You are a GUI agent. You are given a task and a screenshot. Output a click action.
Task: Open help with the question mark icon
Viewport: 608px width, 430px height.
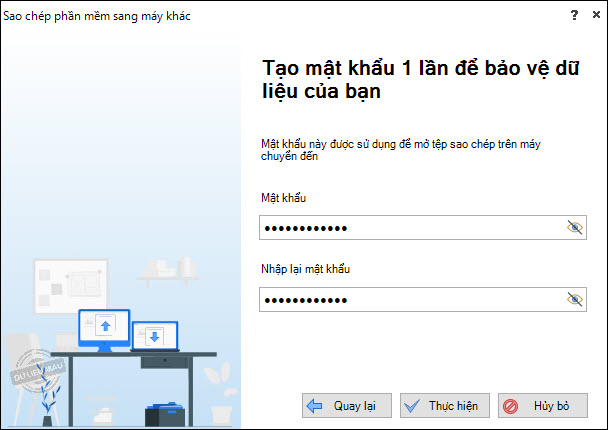(574, 16)
